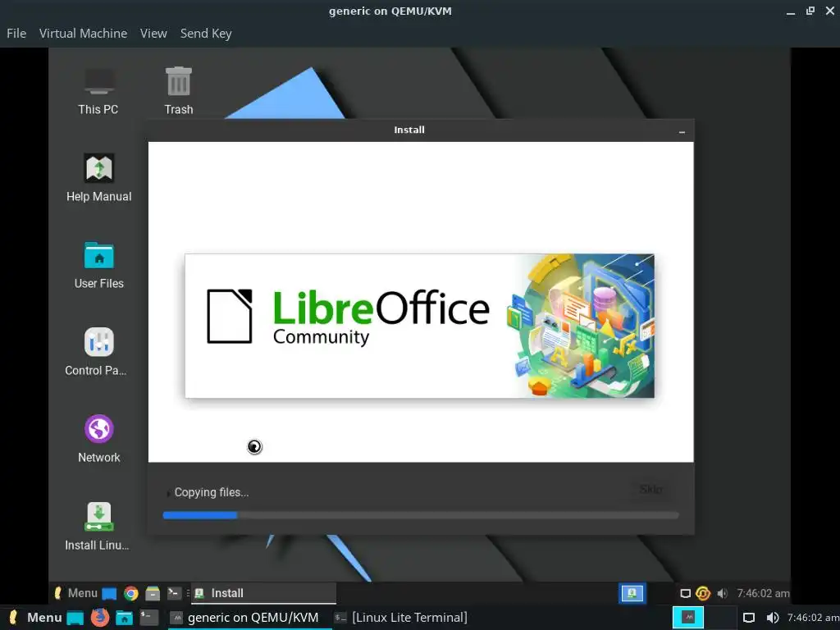The height and width of the screenshot is (630, 840).
Task: Open the host Menu button
Action: tap(36, 618)
